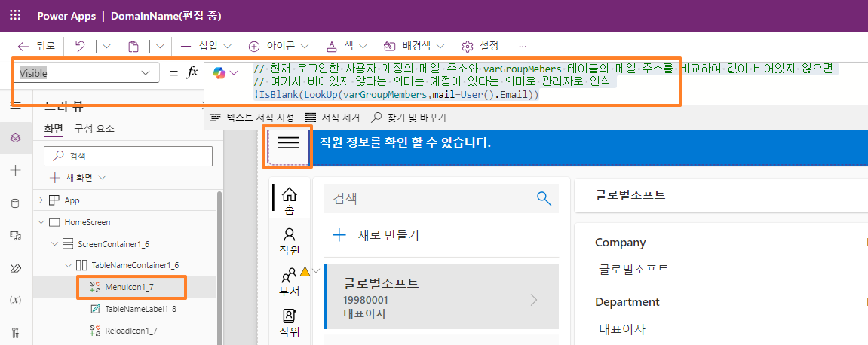Expand the App tree node
The width and height of the screenshot is (868, 345).
click(x=41, y=200)
